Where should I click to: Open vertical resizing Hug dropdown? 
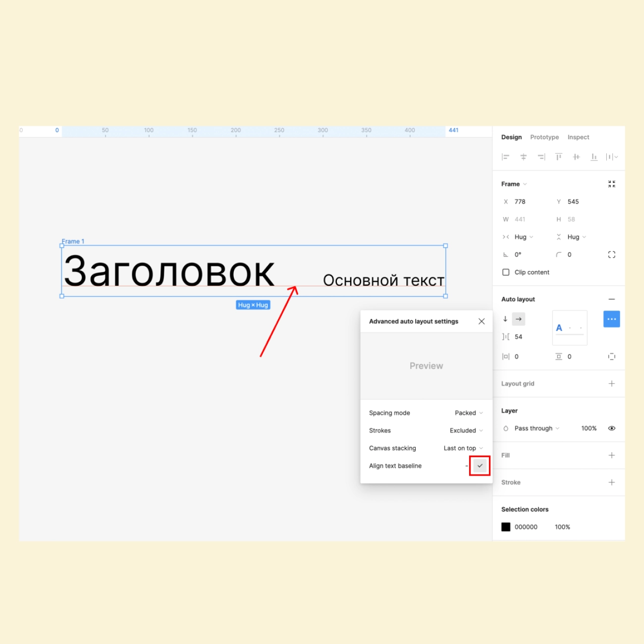[x=577, y=237]
